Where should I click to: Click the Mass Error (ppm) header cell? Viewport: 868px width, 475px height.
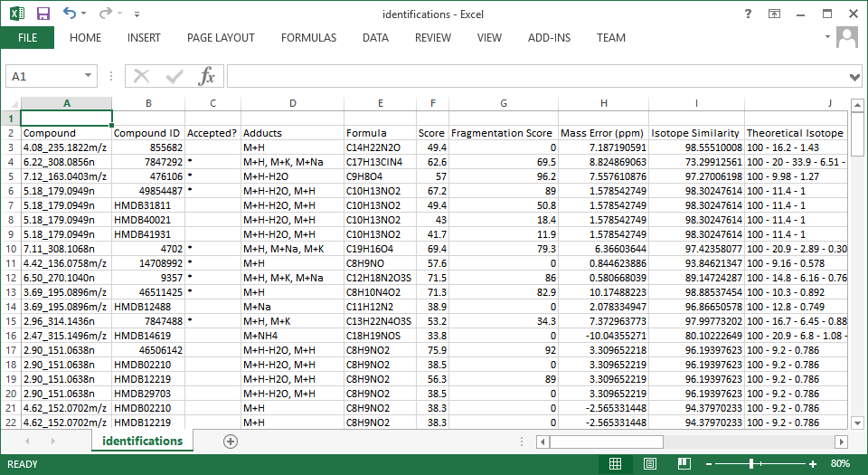click(603, 133)
